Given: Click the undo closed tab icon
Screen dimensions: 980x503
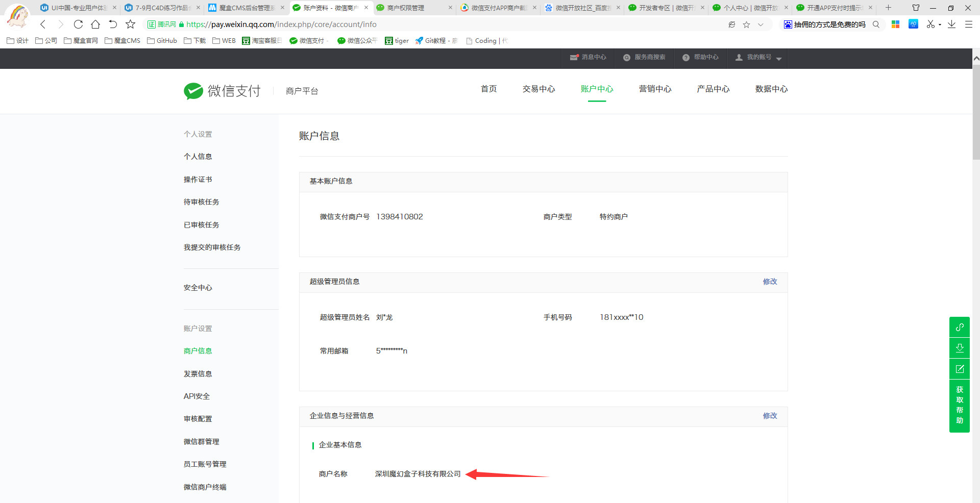Looking at the screenshot, I should coord(113,24).
